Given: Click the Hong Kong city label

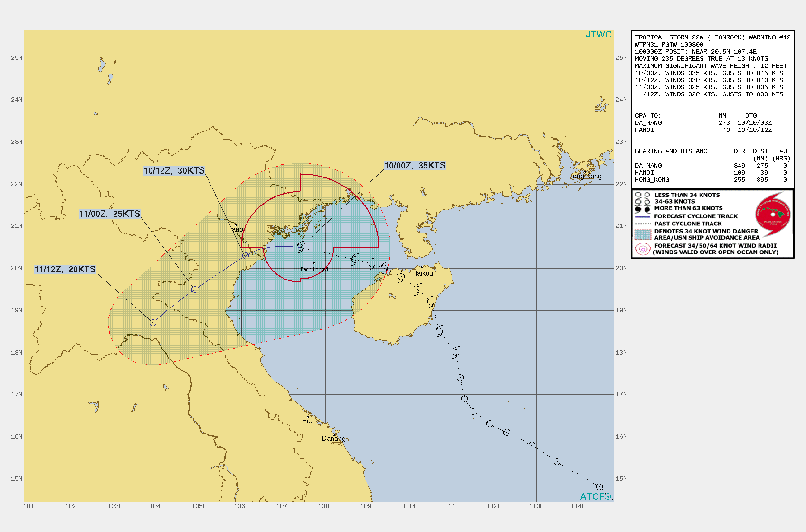Looking at the screenshot, I should click(585, 176).
